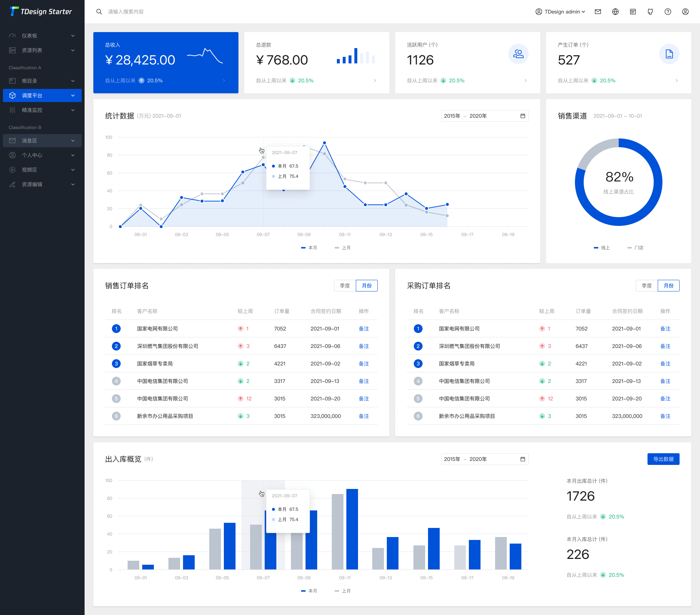This screenshot has width=700, height=615.
Task: Click the search magnifier icon
Action: (x=99, y=12)
